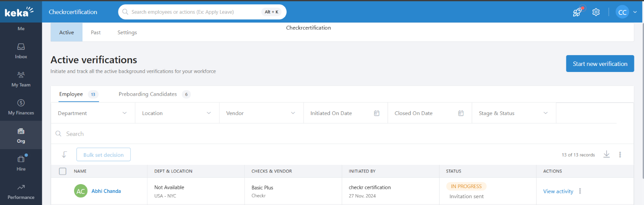This screenshot has height=205, width=644.
Task: Open the Inbox sidebar icon
Action: (21, 51)
